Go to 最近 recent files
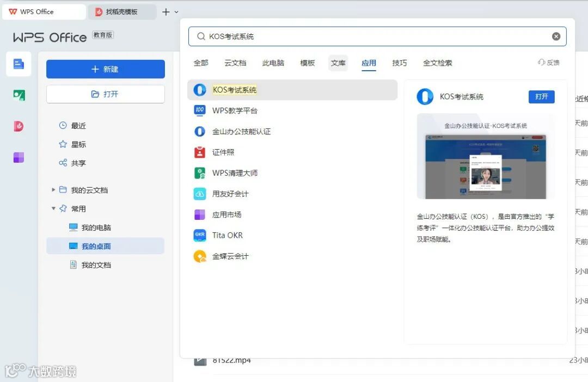This screenshot has width=588, height=382. click(x=73, y=126)
